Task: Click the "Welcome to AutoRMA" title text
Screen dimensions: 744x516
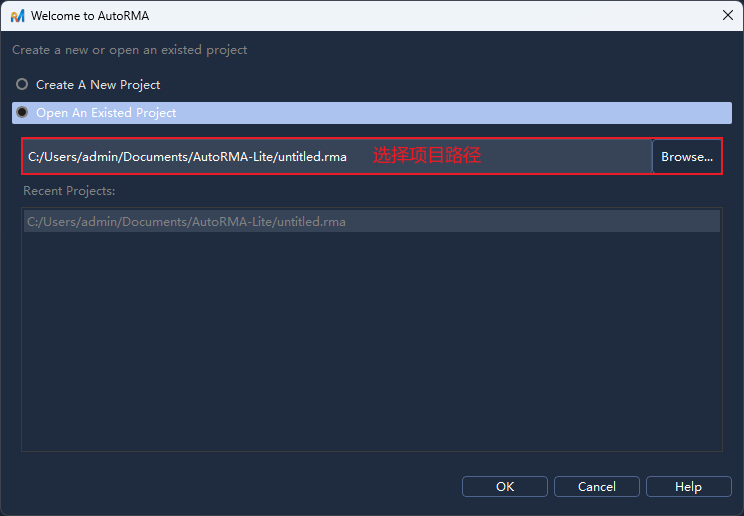Action: tap(90, 16)
